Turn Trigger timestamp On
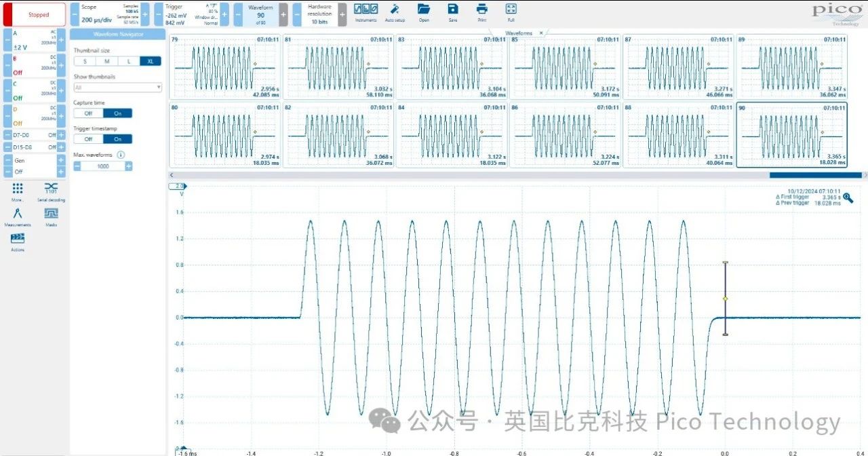This screenshot has height=456, width=868. (117, 139)
